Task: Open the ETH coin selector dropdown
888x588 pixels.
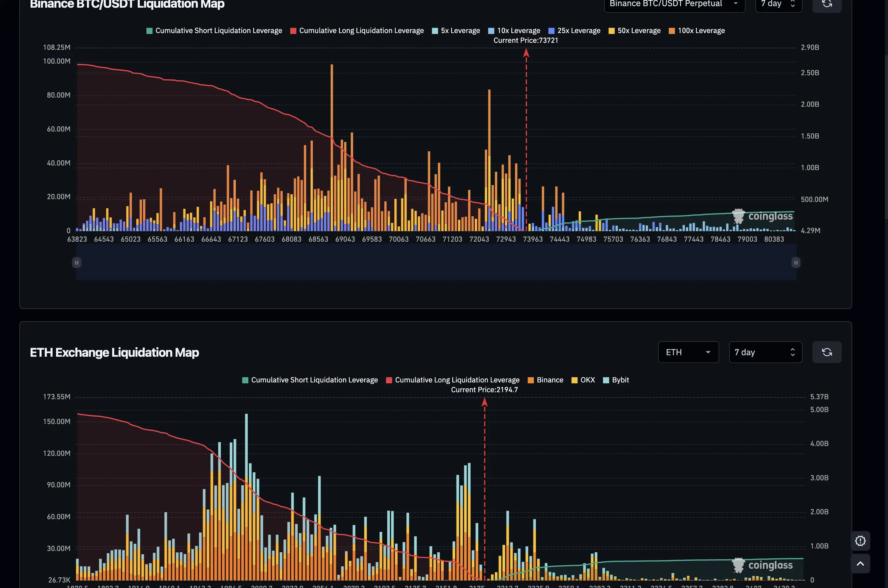Action: [688, 352]
